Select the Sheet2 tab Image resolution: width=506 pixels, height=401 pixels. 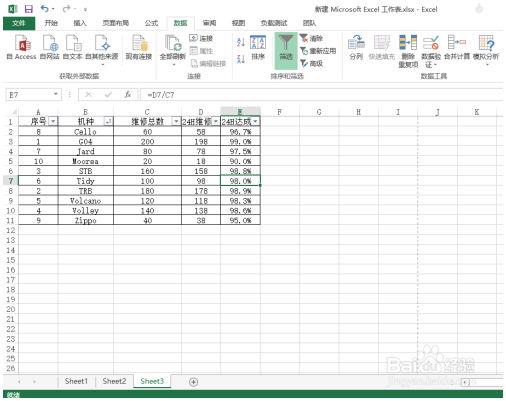point(114,381)
